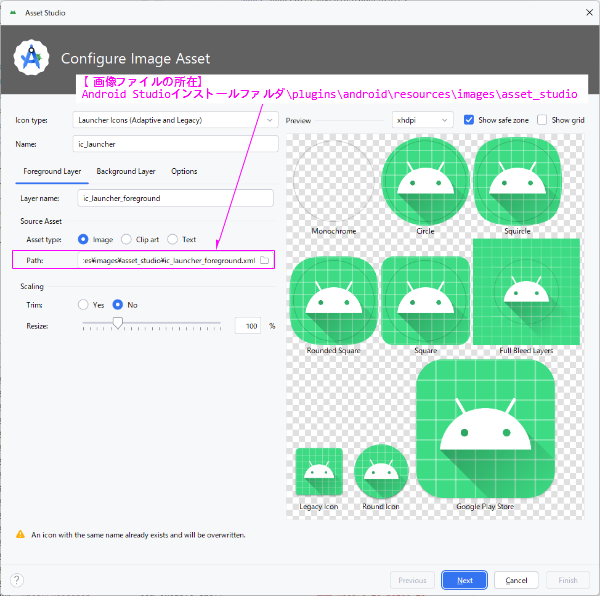This screenshot has height=596, width=600.
Task: Click the Previous button
Action: coord(412,580)
